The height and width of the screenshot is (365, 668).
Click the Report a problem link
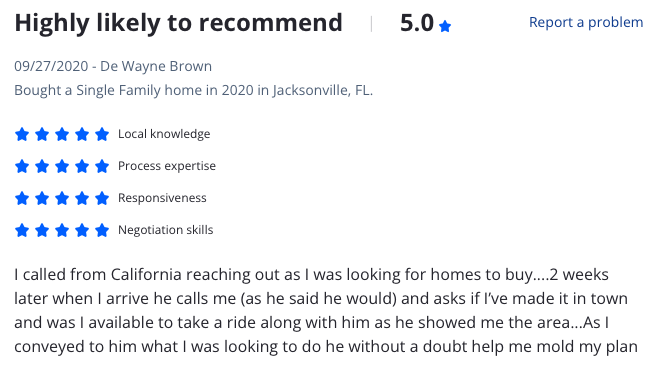[x=586, y=22]
